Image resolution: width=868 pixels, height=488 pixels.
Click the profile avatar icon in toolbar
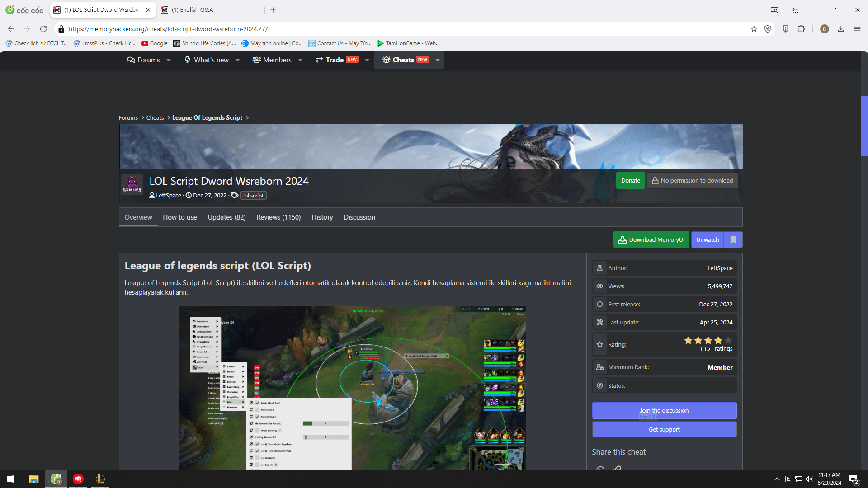825,29
